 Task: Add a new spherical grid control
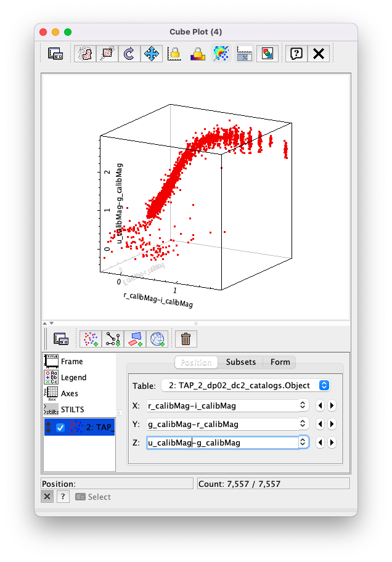coord(157,339)
